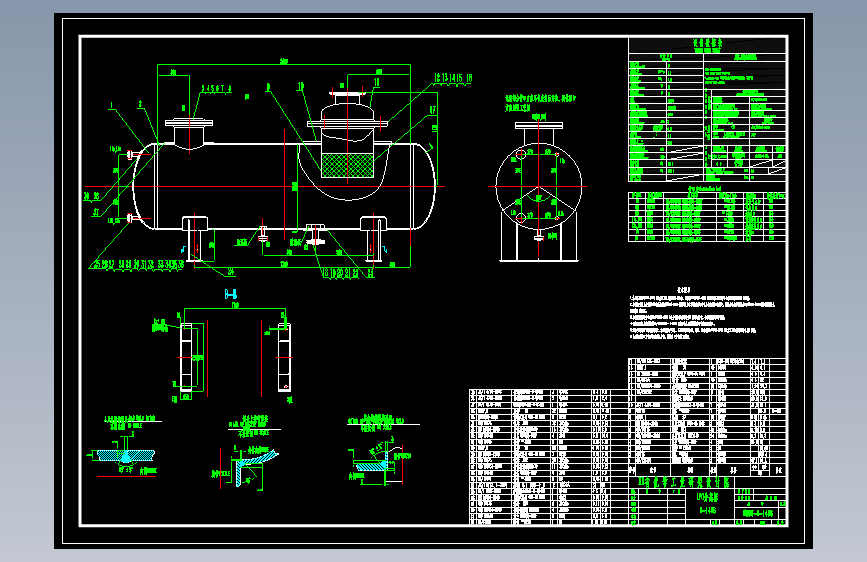The image size is (867, 562).
Task: Click the lower-left side nozzle on the vessel head
Action: [x=133, y=218]
